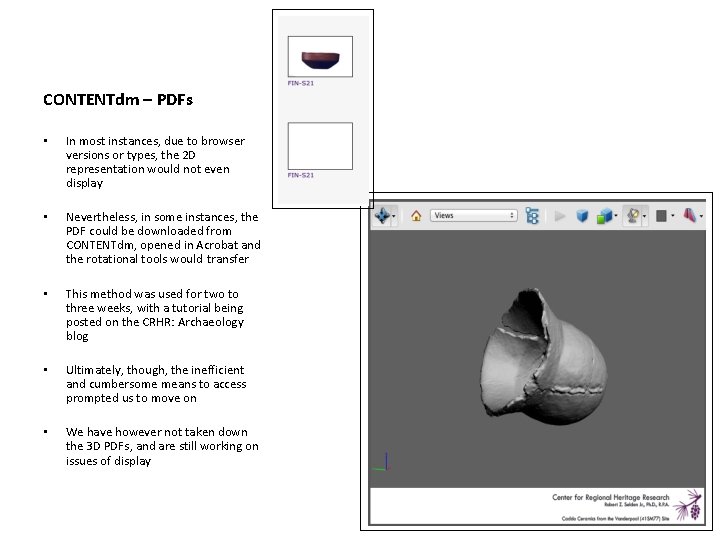Expand the Cross Section options arrow
The image size is (720, 540).
pyautogui.click(x=701, y=216)
